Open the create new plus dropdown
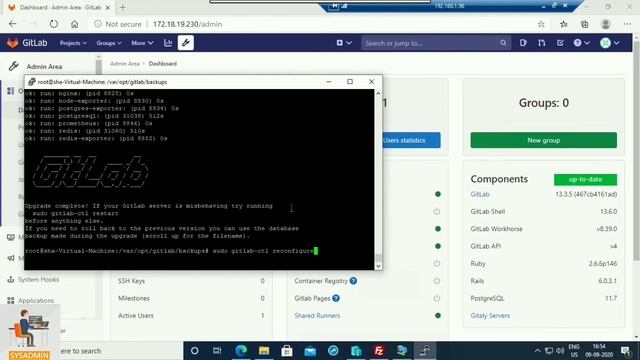Viewport: 640px width, 360px height. [344, 43]
